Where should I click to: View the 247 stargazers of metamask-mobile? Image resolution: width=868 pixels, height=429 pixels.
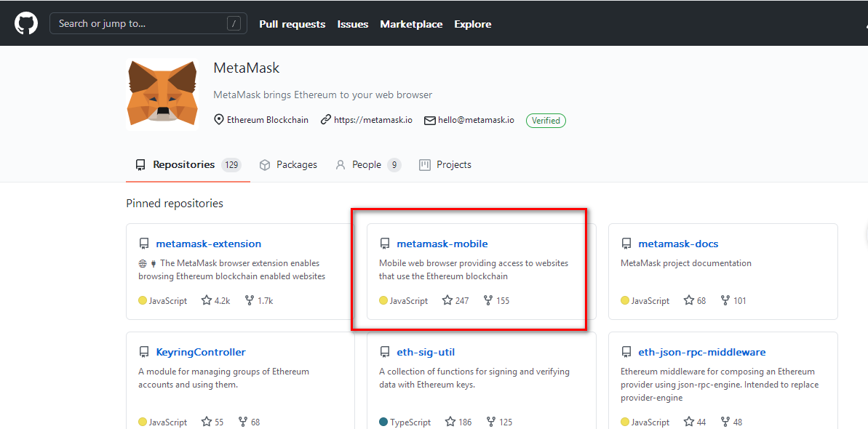pyautogui.click(x=455, y=300)
